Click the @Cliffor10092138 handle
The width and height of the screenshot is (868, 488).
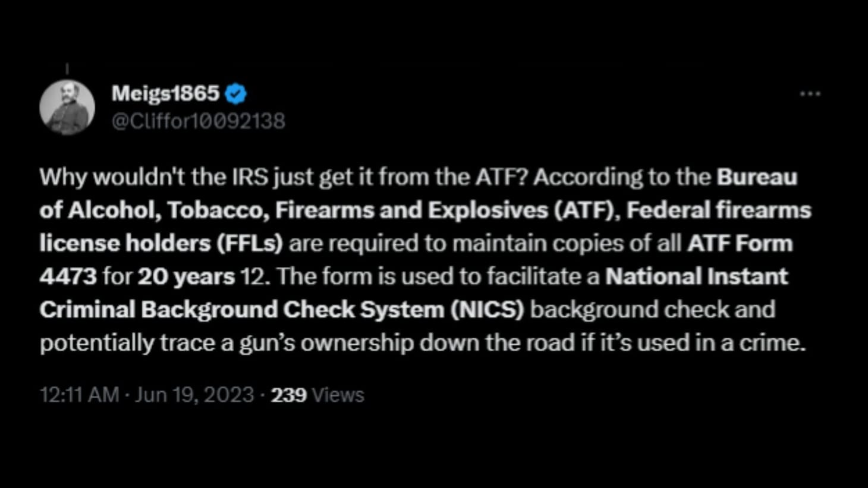[197, 120]
